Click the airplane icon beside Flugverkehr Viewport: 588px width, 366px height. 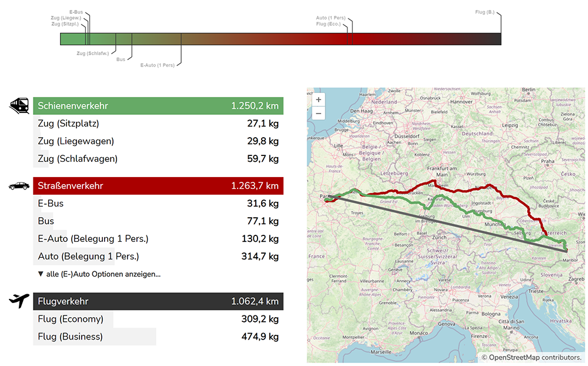point(19,301)
